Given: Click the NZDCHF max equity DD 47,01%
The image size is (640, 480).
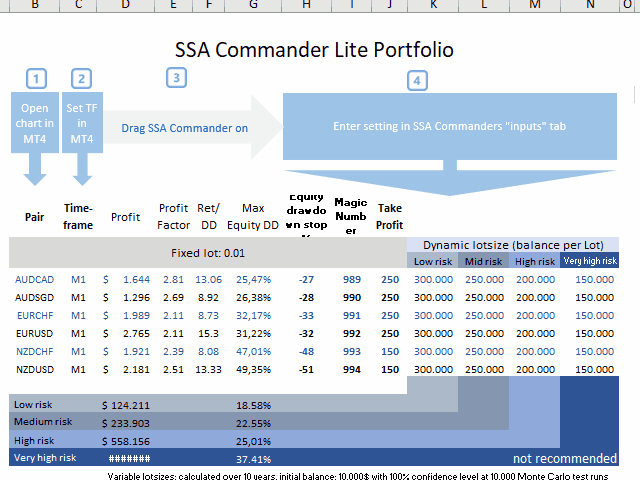Looking at the screenshot, I should click(x=253, y=351).
